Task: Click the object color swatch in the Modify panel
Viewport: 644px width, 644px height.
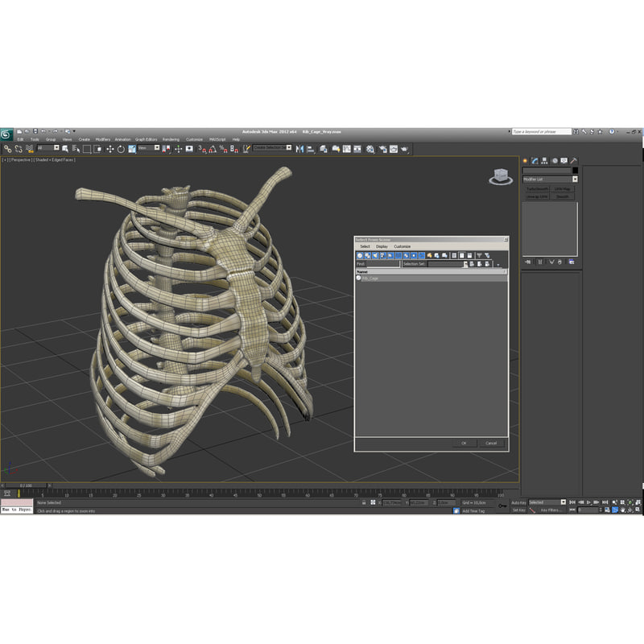Action: tap(576, 170)
